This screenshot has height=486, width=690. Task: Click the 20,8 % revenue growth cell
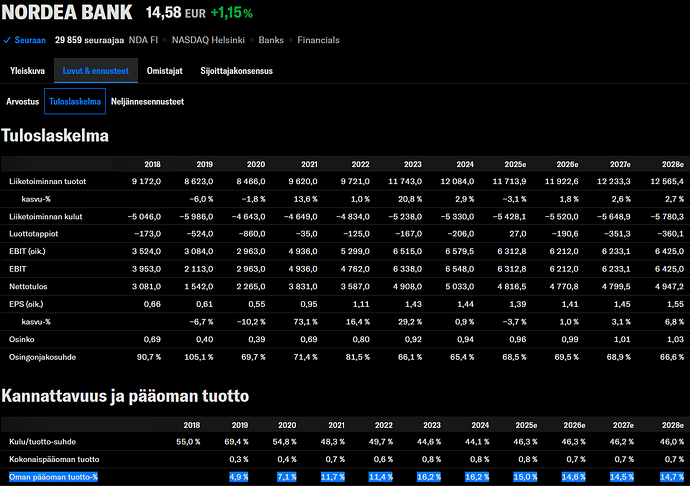tap(410, 199)
